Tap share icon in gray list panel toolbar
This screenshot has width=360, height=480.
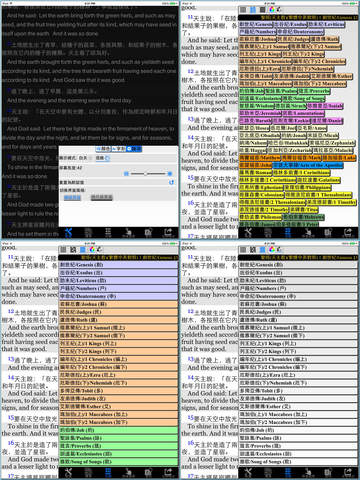[348, 473]
